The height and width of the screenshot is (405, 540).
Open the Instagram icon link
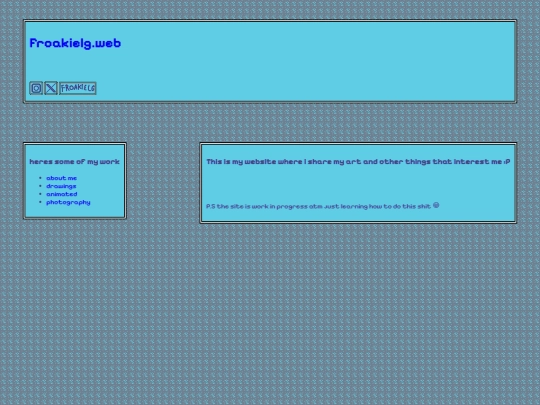tap(36, 88)
